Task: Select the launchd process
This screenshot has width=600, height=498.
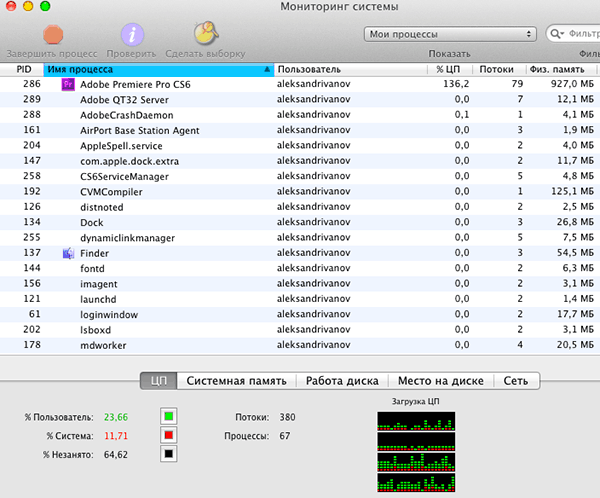Action: (x=98, y=299)
